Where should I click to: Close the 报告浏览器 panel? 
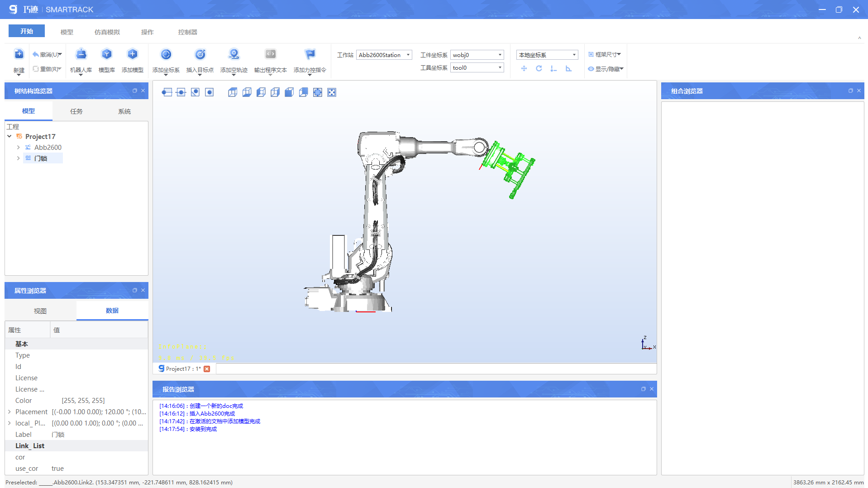click(652, 389)
